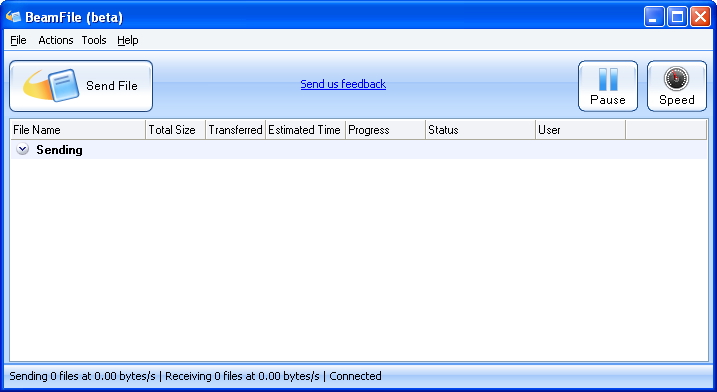Pause transfers with the Pause button

608,86
